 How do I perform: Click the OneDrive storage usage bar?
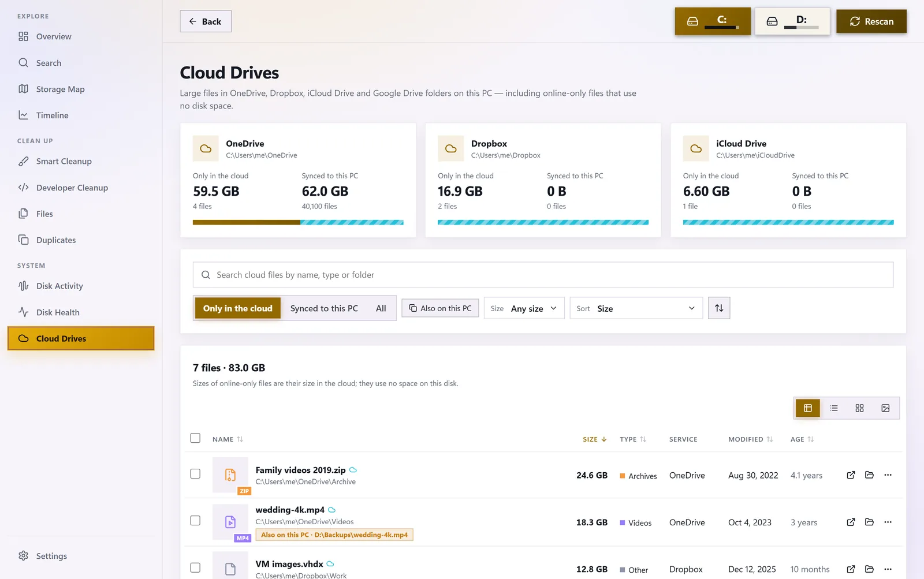pyautogui.click(x=298, y=222)
